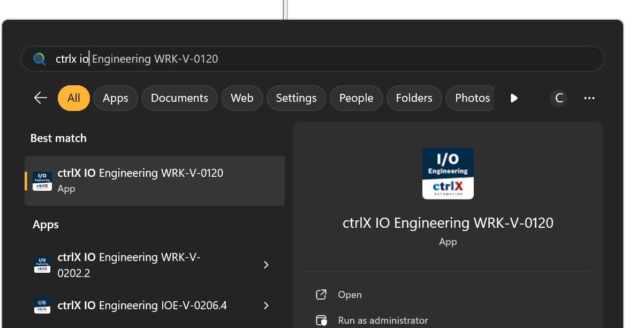Expand chevron for IOE-V-0206.4 result
Image resolution: width=644 pixels, height=328 pixels.
point(266,305)
